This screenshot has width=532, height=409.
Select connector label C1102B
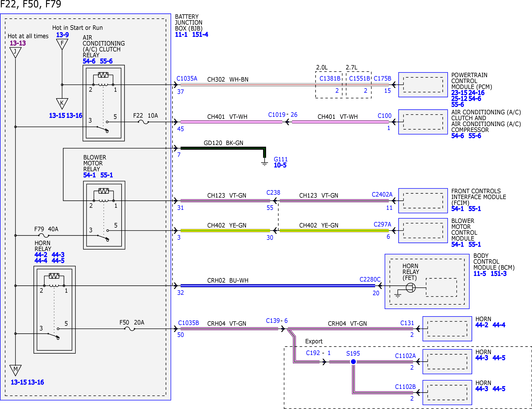(405, 387)
